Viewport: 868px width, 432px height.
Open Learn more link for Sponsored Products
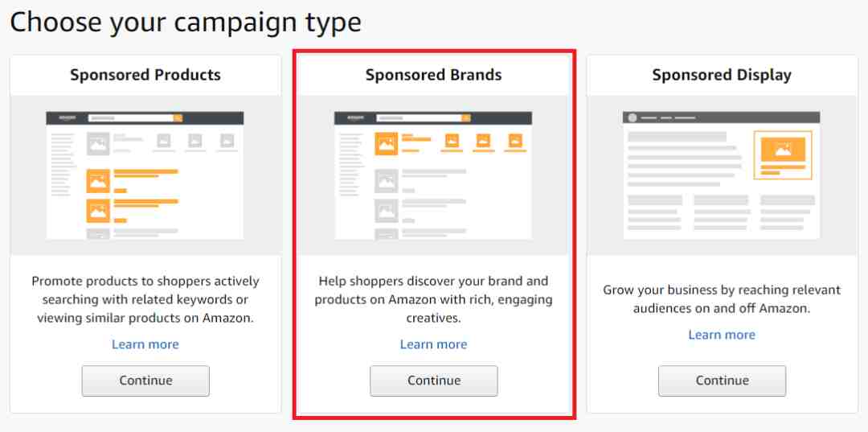pyautogui.click(x=145, y=344)
